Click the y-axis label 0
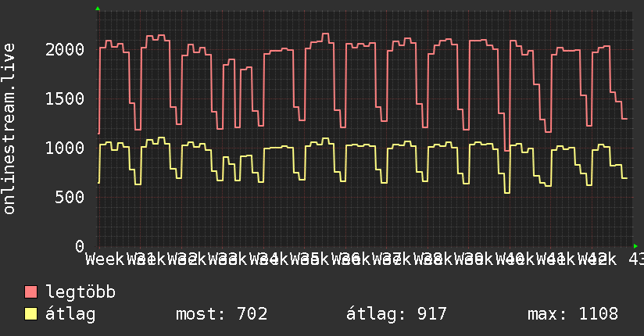The image size is (644, 336). click(x=80, y=246)
